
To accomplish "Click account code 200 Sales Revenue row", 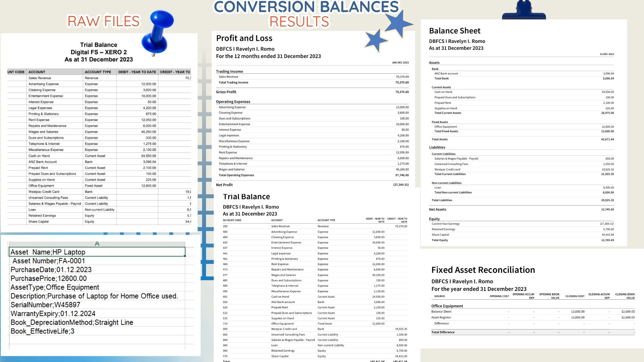I will 315,227.
